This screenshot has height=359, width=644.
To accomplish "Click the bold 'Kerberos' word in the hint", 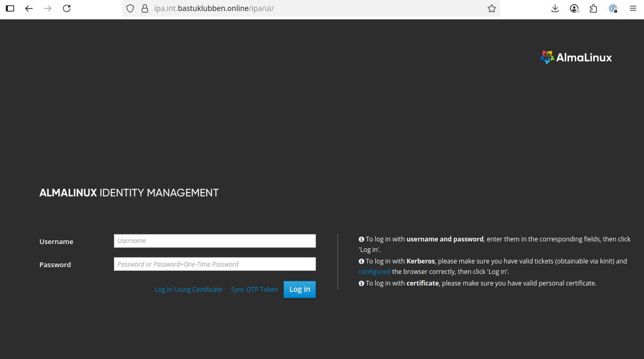I will (420, 261).
